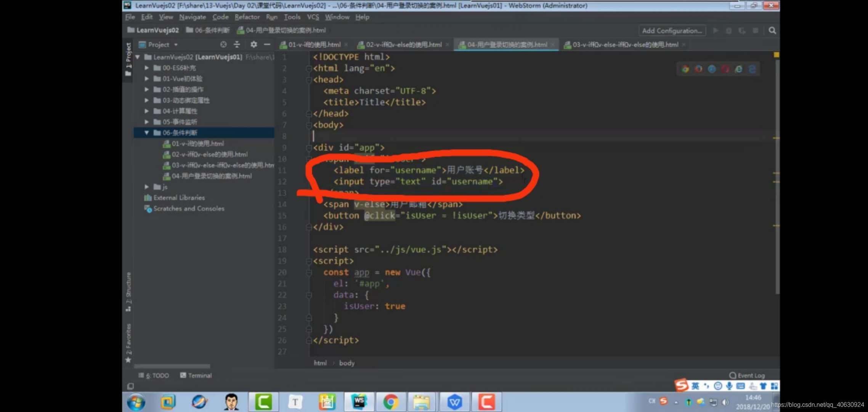Open 02-v-if和v-else的使用.html in tree
This screenshot has width=868, height=412.
(x=205, y=154)
